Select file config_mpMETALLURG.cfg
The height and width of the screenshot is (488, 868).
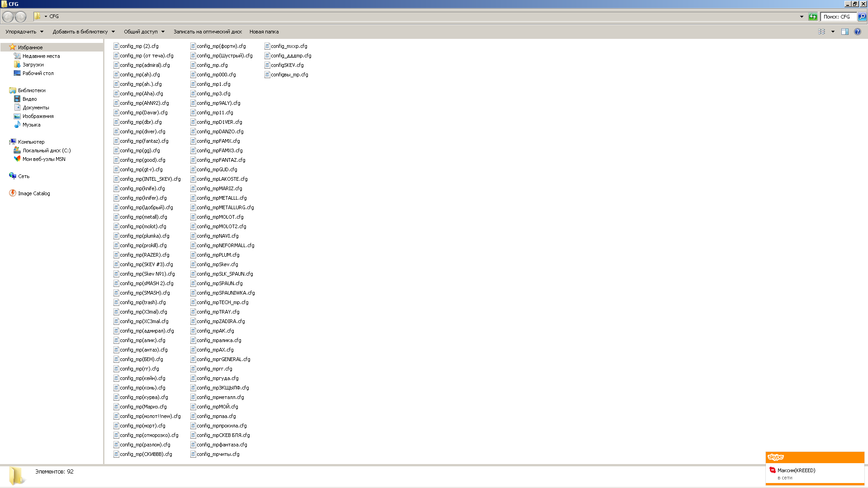(222, 207)
